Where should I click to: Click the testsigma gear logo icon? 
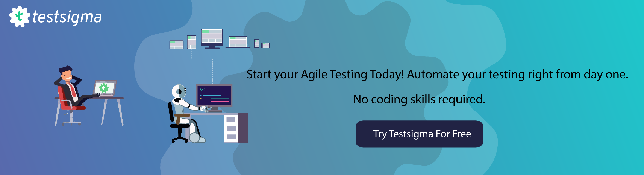point(20,16)
